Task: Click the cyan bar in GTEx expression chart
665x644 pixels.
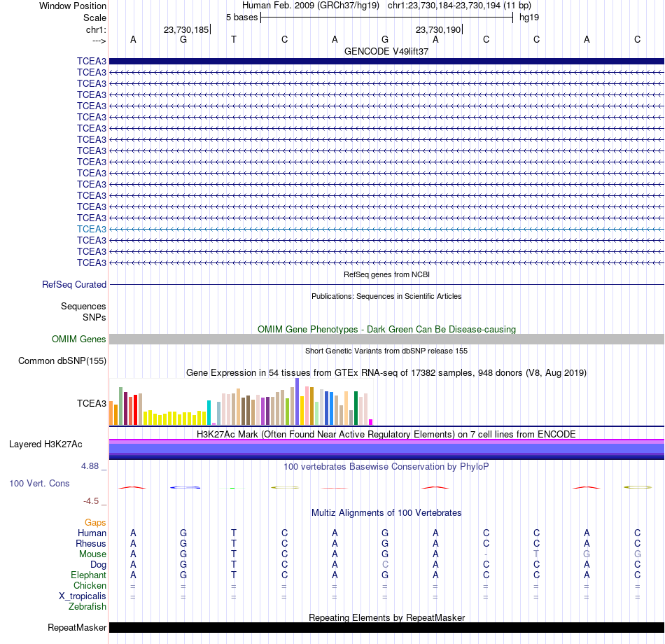Action: 209,412
